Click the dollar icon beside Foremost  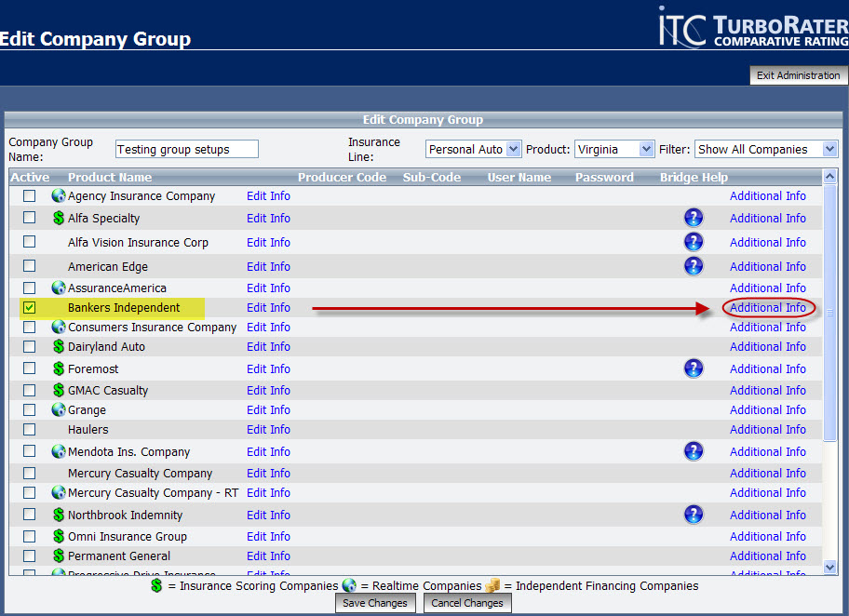(59, 368)
